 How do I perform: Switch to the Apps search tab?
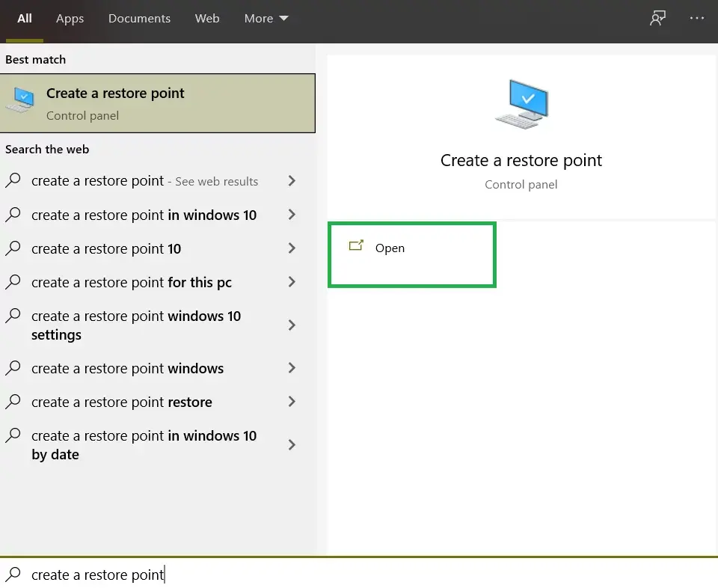tap(70, 19)
